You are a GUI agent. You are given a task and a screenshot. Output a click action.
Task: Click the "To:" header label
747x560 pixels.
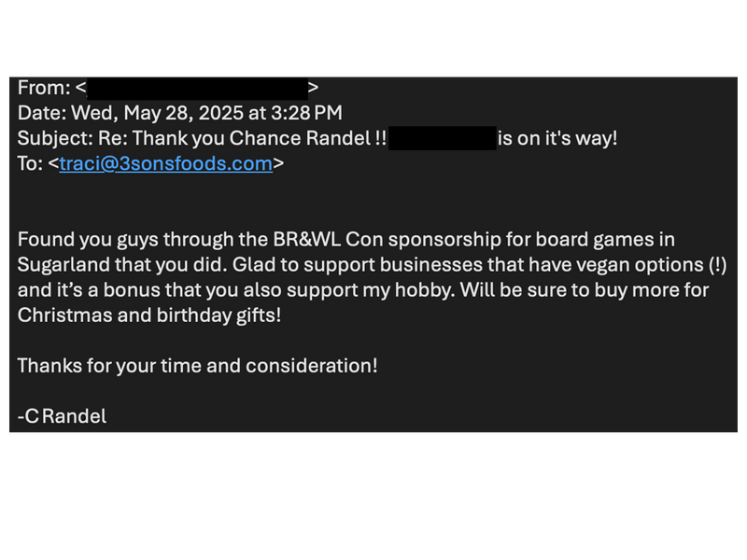[31, 164]
